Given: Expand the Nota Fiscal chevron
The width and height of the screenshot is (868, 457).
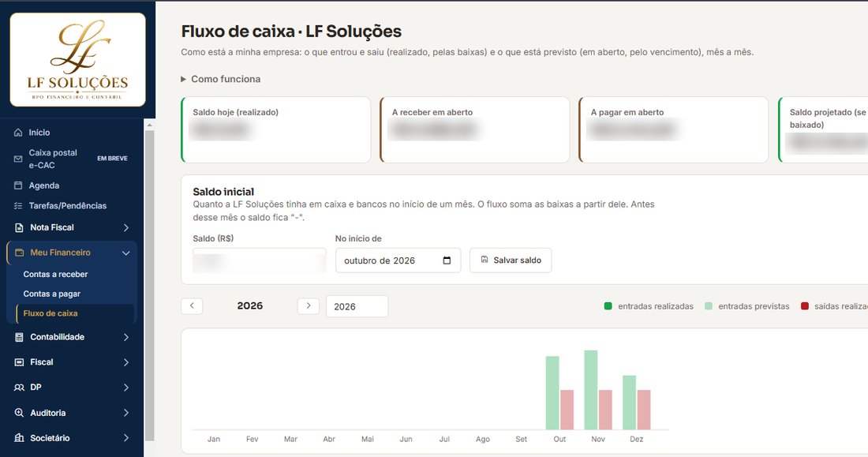Looking at the screenshot, I should point(126,227).
